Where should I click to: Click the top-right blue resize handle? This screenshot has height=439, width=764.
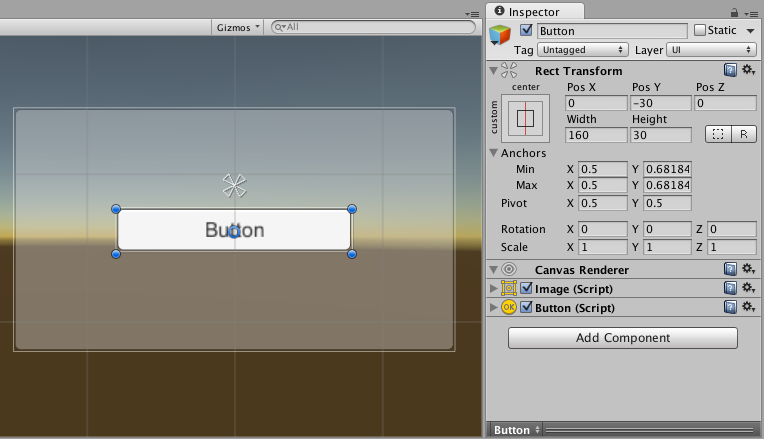(x=352, y=209)
